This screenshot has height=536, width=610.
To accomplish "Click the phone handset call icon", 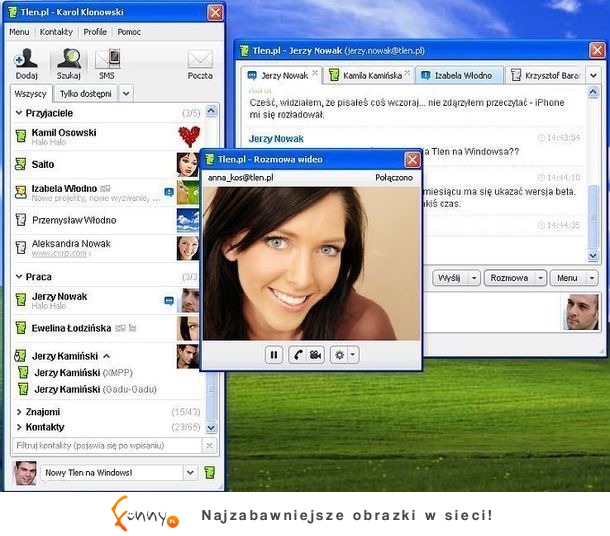I will 298,355.
